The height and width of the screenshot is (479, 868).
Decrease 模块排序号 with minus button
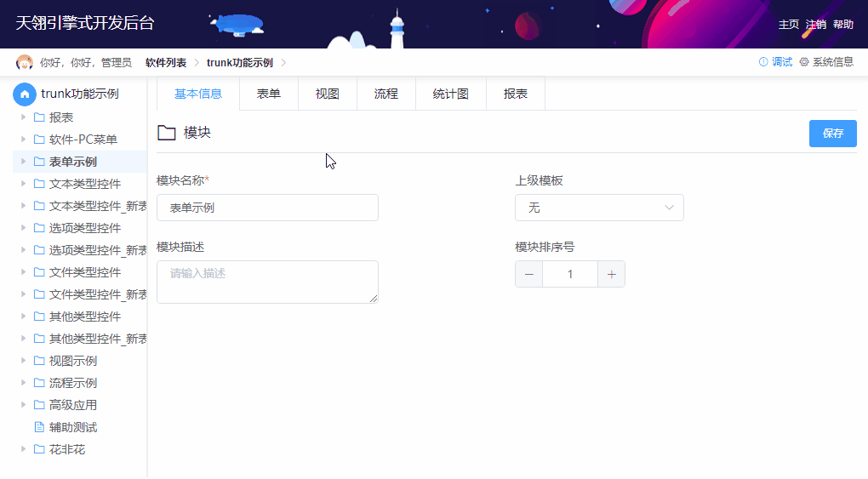pos(528,274)
